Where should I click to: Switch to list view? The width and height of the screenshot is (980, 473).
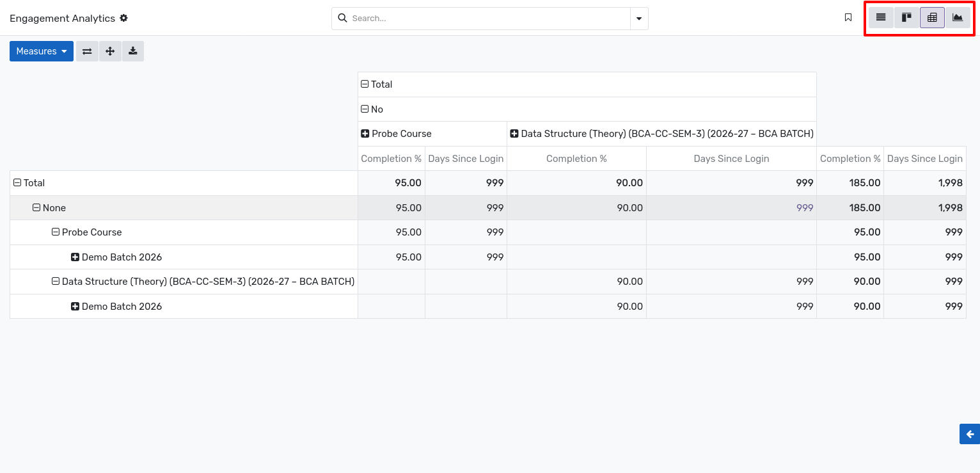[x=881, y=18]
